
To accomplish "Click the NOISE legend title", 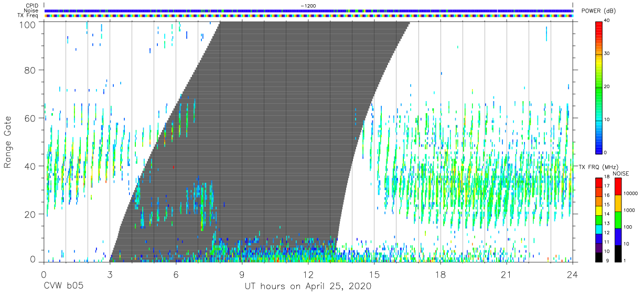I will point(622,173).
